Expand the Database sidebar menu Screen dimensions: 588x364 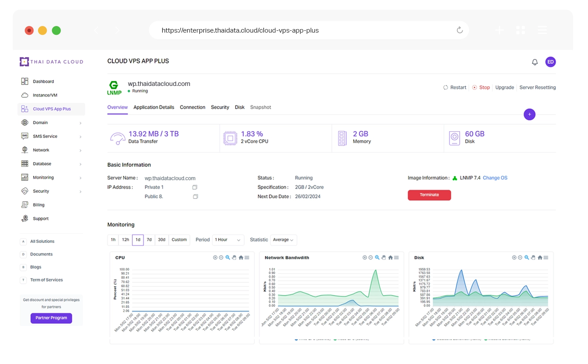pos(51,163)
